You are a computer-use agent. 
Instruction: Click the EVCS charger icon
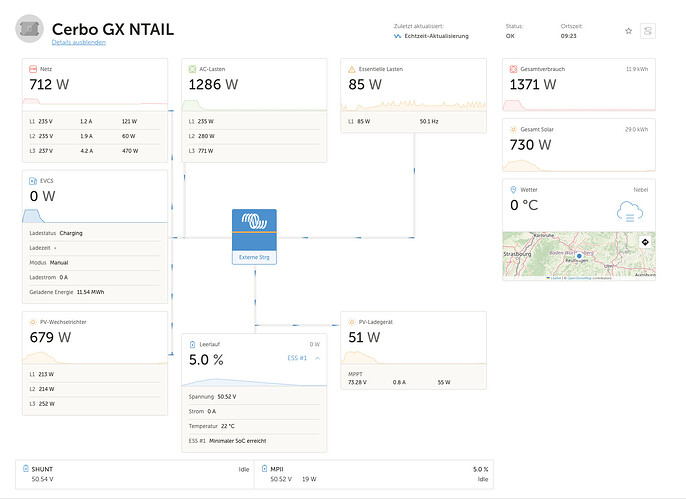[x=33, y=181]
